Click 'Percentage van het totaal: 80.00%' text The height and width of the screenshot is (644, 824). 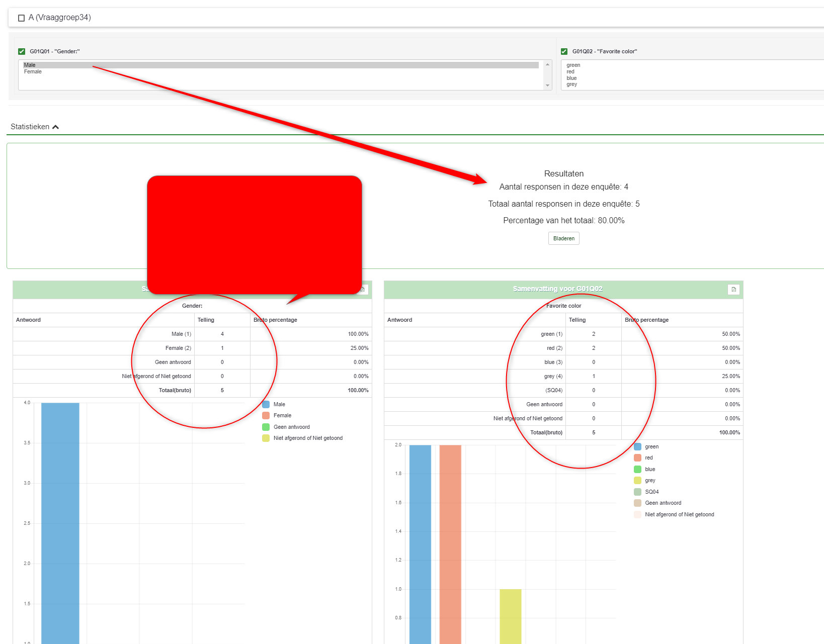(564, 221)
